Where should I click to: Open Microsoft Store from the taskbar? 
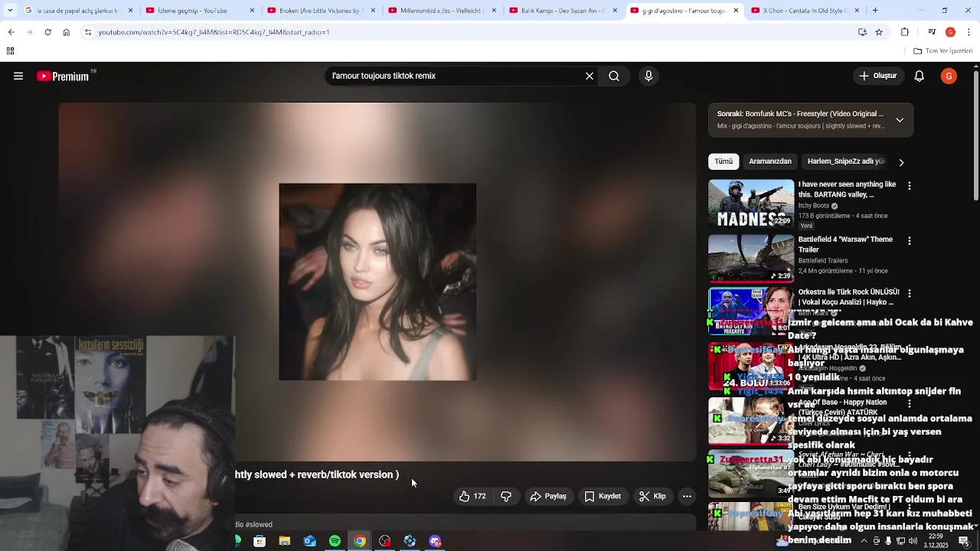click(x=260, y=541)
